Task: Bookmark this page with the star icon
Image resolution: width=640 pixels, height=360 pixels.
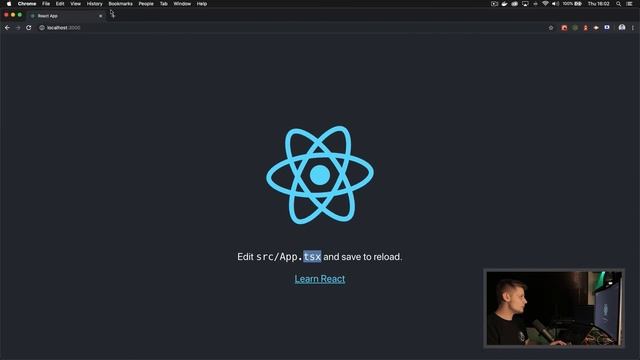Action: [x=551, y=28]
